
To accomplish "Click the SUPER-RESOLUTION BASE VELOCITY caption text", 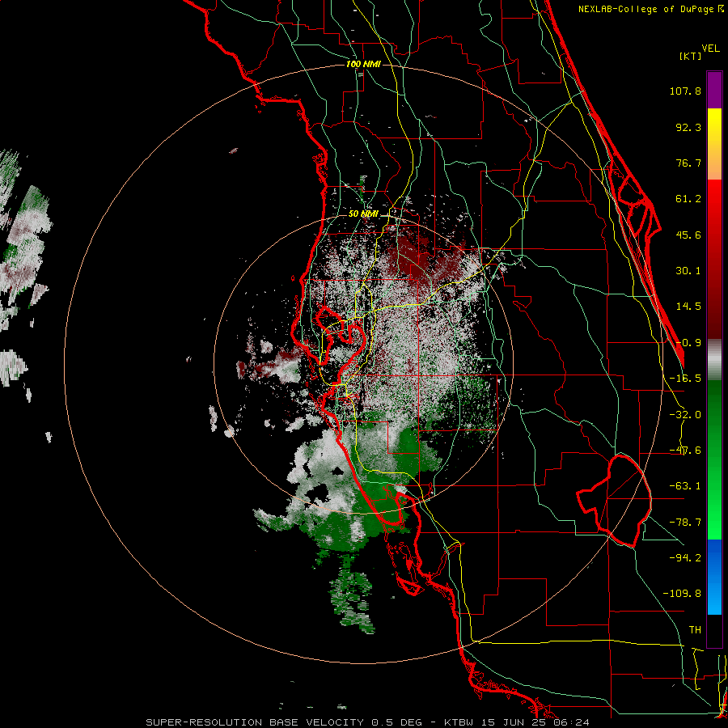I will [x=368, y=722].
